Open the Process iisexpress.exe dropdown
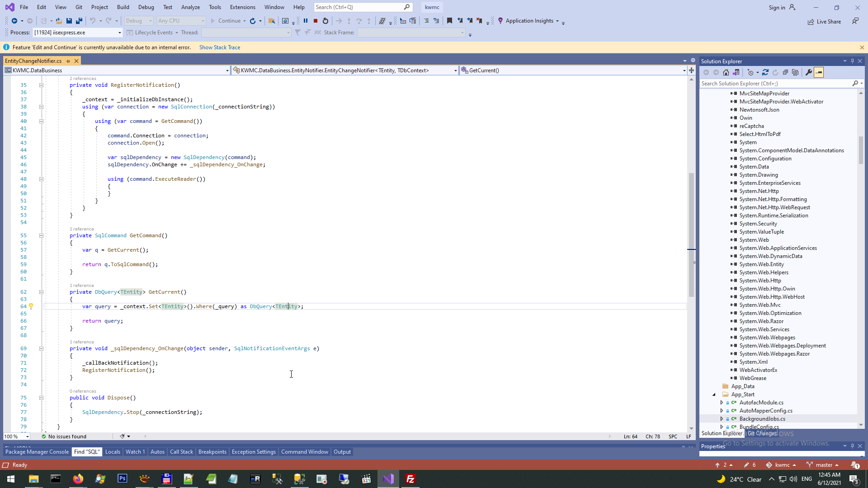This screenshot has height=488, width=868. pyautogui.click(x=119, y=33)
